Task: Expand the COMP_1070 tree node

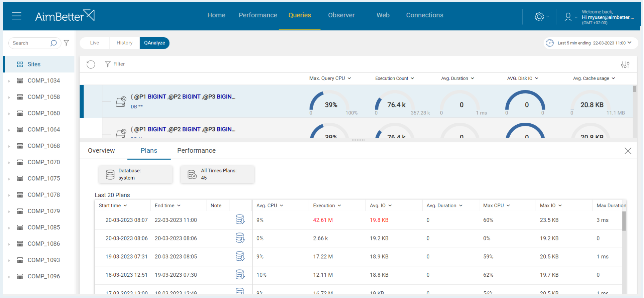Action: [x=9, y=162]
